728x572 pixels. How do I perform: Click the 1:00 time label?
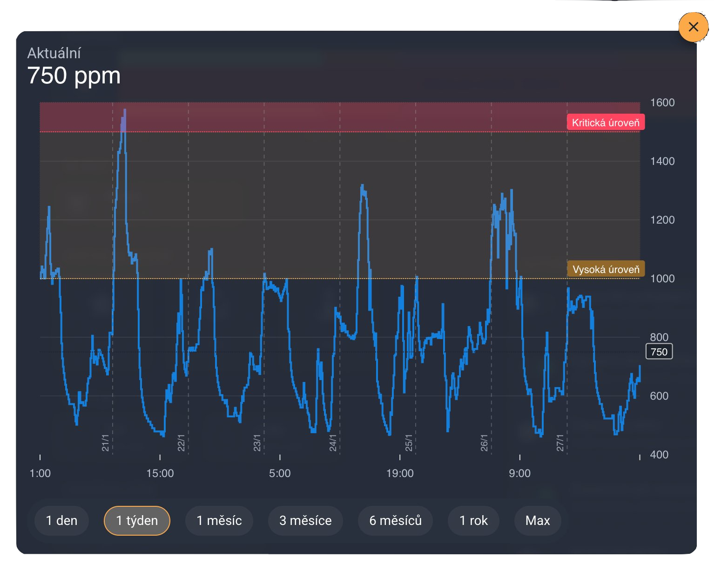[x=40, y=473]
